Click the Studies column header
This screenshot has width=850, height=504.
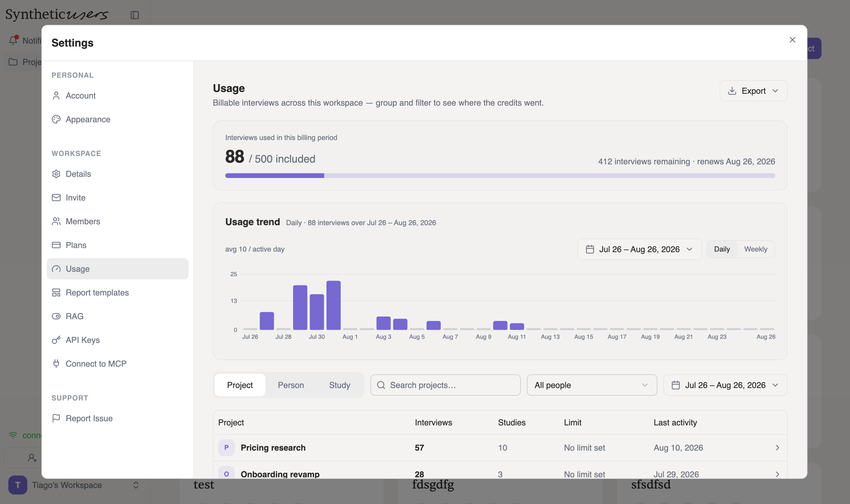512,422
